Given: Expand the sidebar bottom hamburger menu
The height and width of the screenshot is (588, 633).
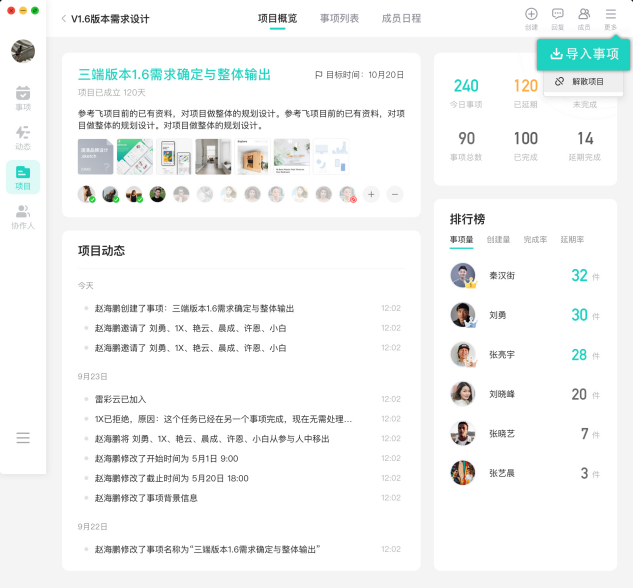Looking at the screenshot, I should pyautogui.click(x=23, y=438).
